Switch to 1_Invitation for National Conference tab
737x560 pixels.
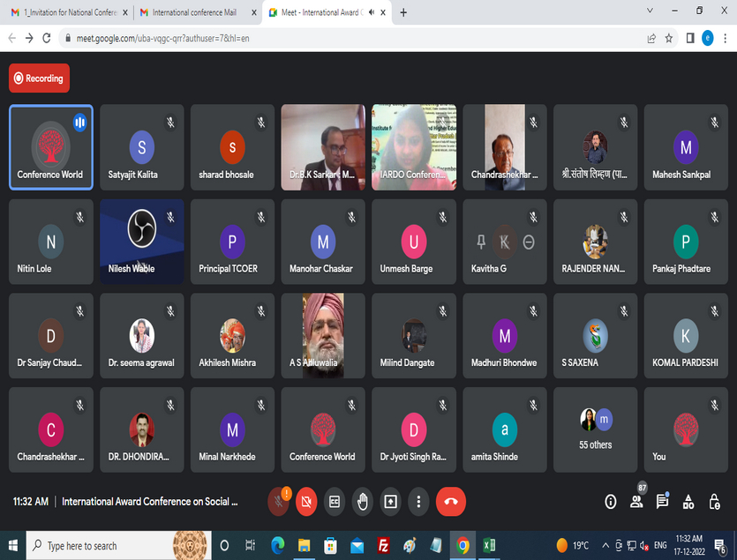(70, 12)
